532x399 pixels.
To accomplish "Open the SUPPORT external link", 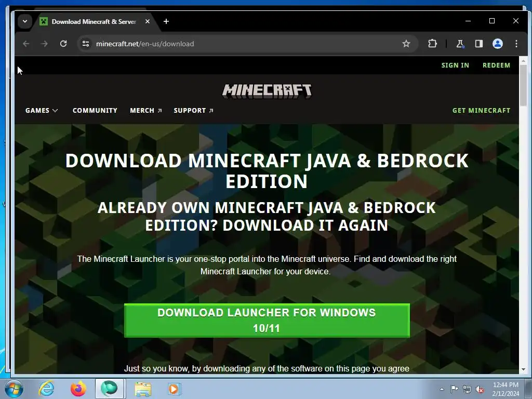I will [193, 111].
